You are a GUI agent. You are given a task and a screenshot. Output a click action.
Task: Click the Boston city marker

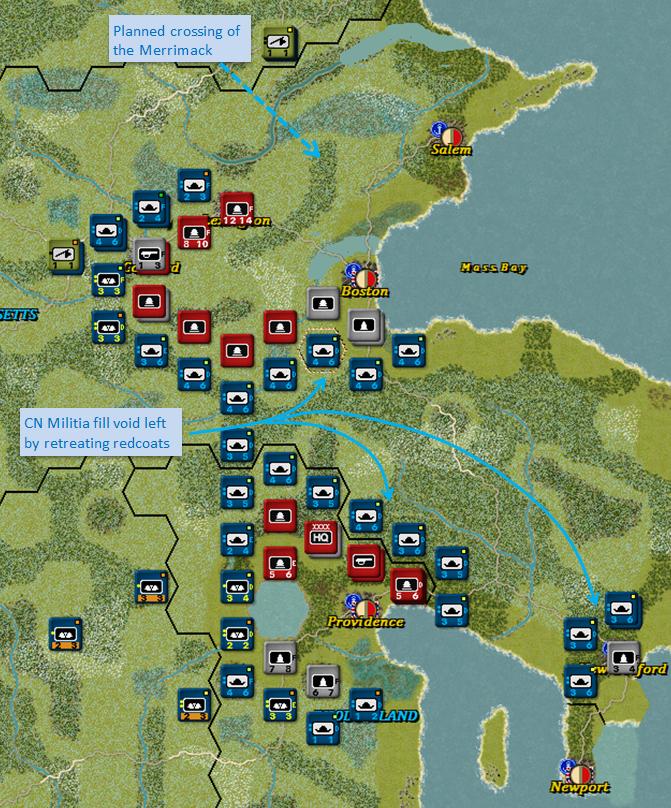click(365, 278)
